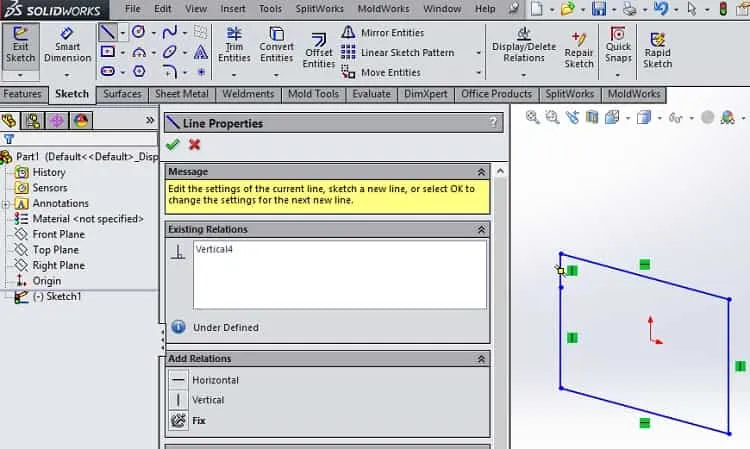This screenshot has height=449, width=750.
Task: Open the Linear Sketch Pattern dropdown arrow
Action: [478, 53]
